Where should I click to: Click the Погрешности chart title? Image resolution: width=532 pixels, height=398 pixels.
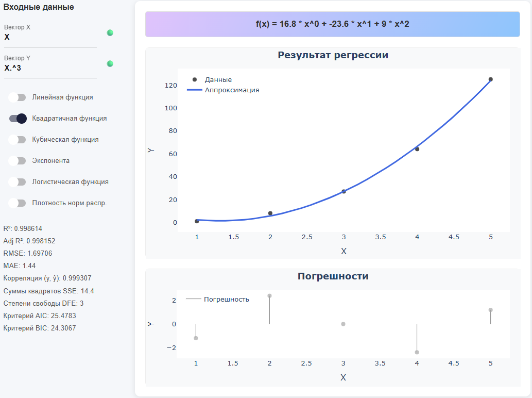coord(333,276)
